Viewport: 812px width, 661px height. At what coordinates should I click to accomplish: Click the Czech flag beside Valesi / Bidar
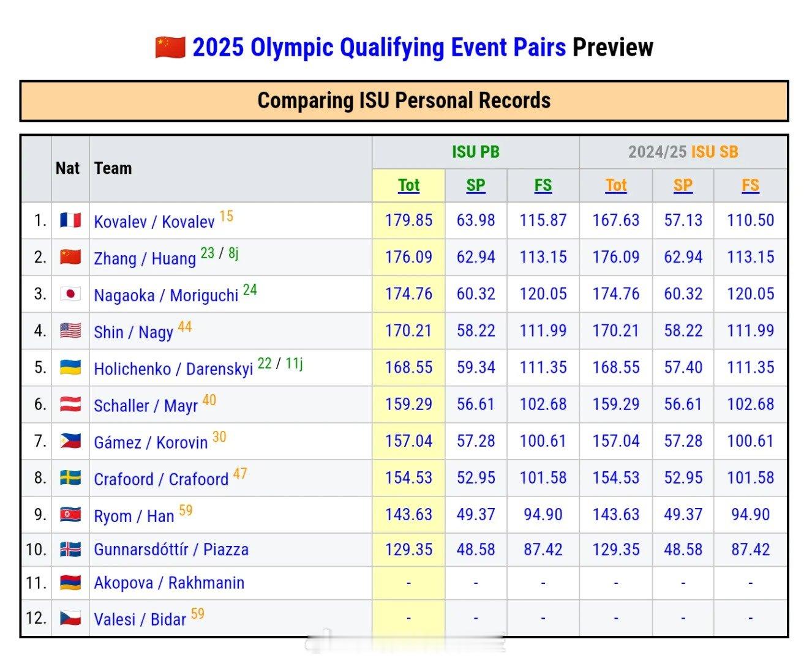(70, 618)
